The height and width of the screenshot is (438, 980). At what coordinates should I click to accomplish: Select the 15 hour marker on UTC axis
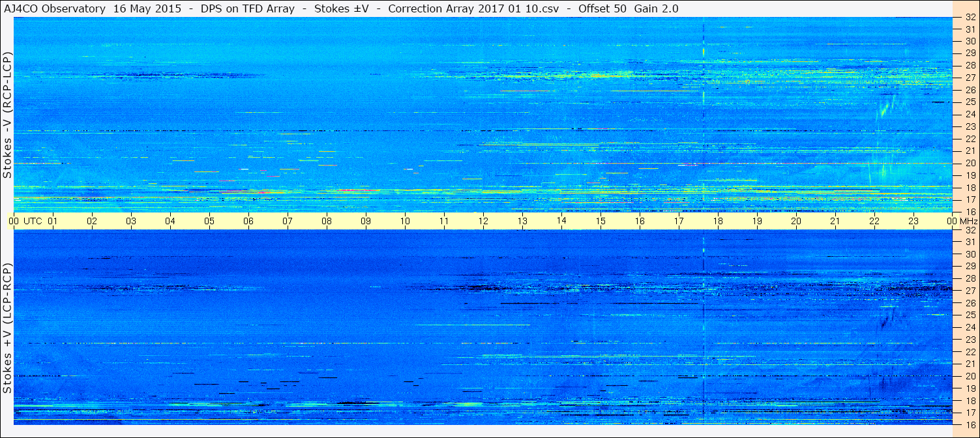601,221
